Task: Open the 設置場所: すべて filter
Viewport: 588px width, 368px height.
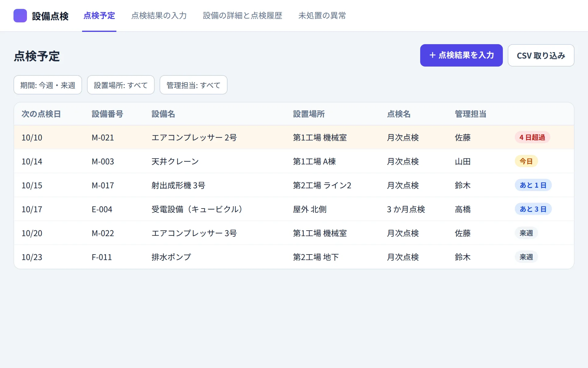Action: pos(121,85)
